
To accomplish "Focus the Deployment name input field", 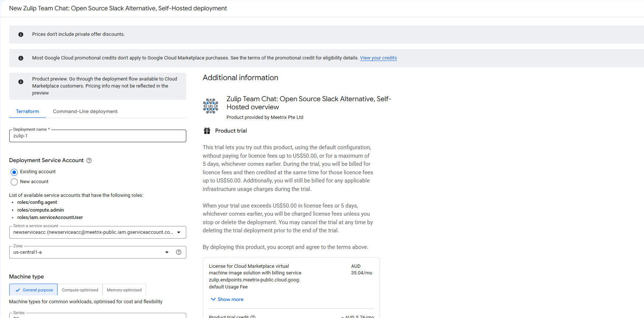I will coord(98,136).
